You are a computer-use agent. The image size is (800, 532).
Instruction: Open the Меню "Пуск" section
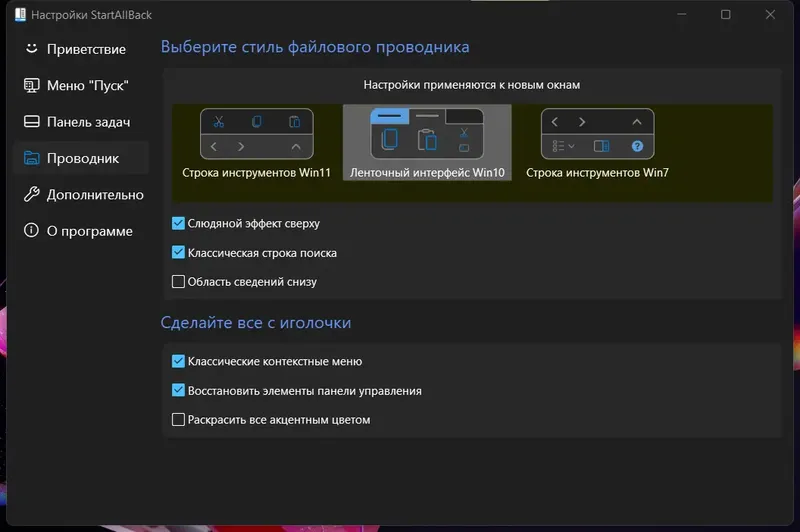pos(81,85)
